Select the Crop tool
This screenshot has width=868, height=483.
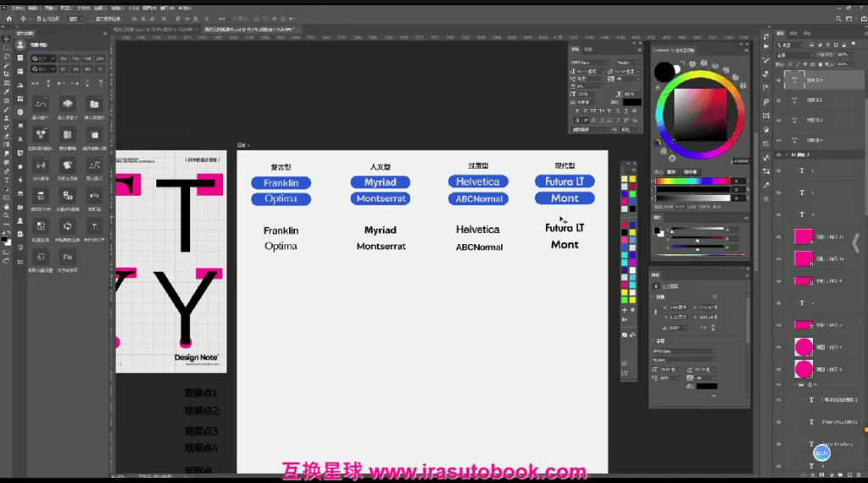(7, 74)
